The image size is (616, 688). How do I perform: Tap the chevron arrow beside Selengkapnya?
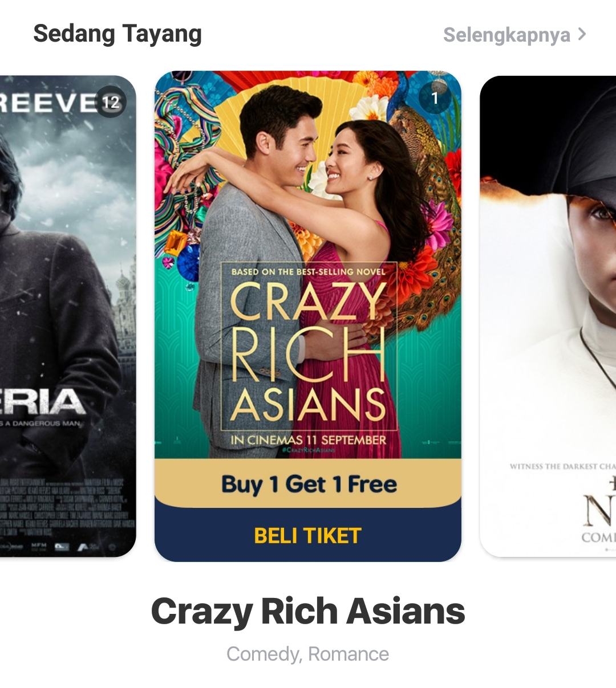[x=582, y=34]
